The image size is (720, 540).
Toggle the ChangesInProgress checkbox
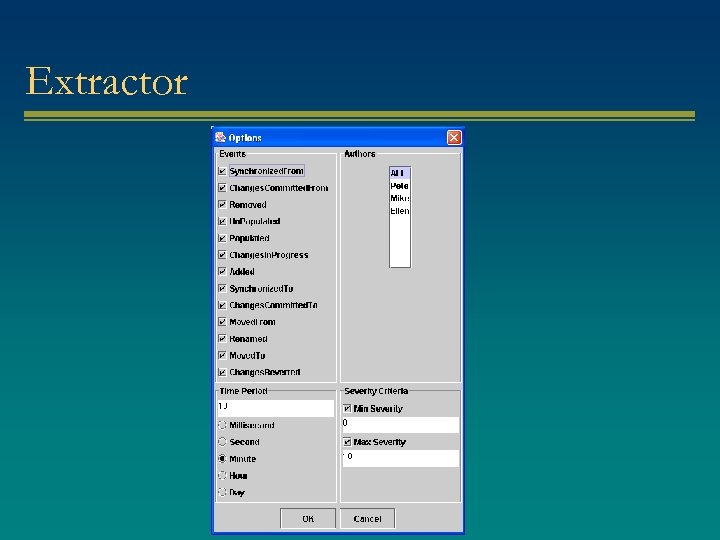tap(222, 255)
